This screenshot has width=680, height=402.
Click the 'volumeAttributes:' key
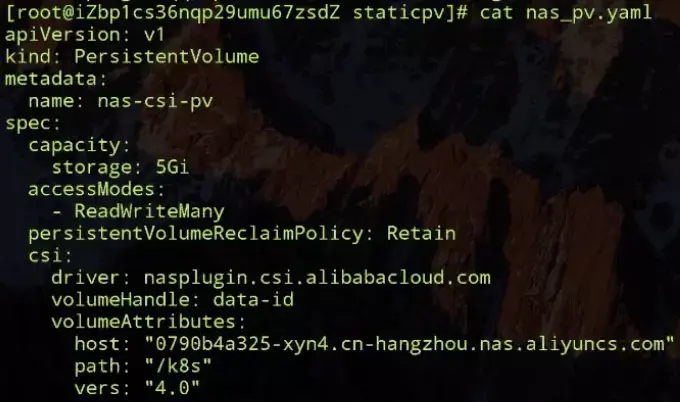148,322
